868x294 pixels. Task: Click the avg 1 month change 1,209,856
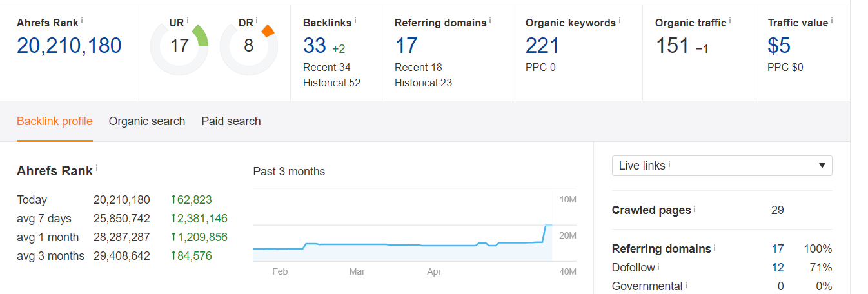pos(199,237)
